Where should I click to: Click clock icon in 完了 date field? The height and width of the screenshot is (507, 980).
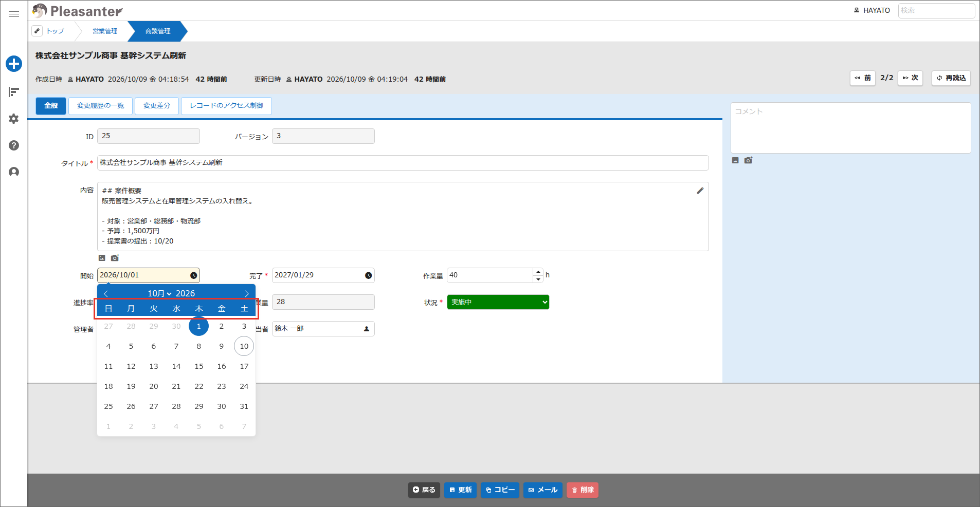click(369, 275)
